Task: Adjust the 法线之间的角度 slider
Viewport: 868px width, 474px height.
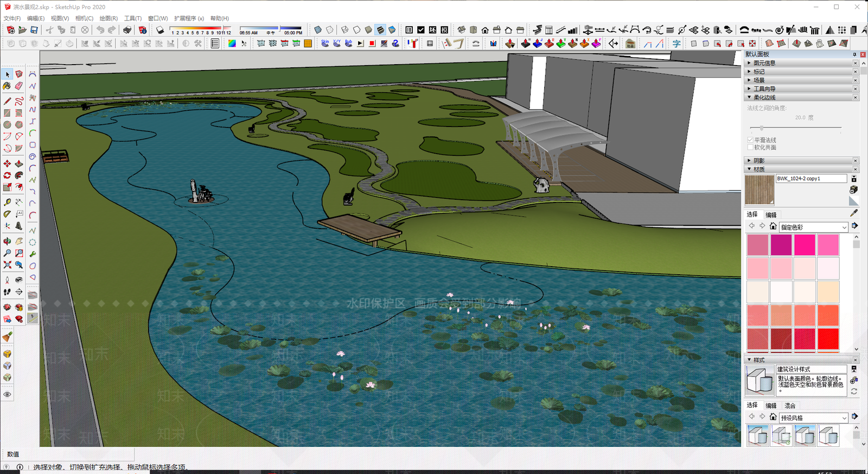Action: pyautogui.click(x=762, y=128)
